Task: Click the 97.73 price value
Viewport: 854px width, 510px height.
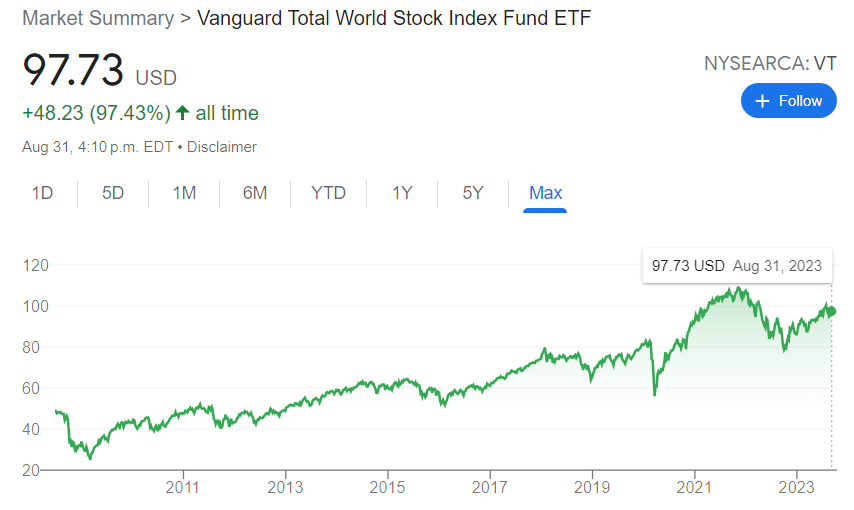Action: [x=73, y=71]
